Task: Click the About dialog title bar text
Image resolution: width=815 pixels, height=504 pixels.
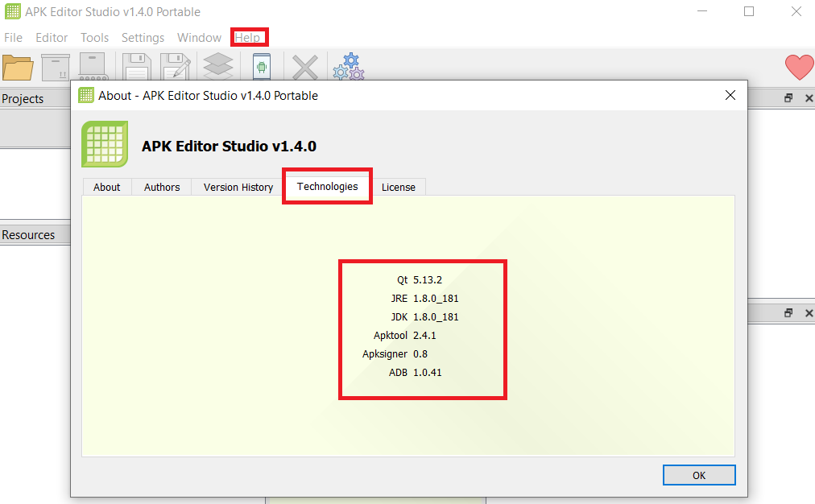Action: click(208, 96)
